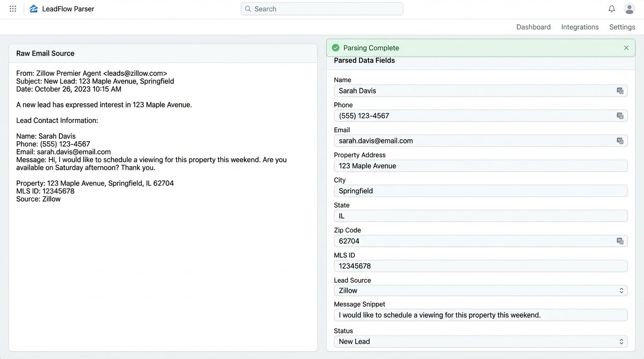
Task: Click the LeadFlow Parser logo
Action: [33, 8]
